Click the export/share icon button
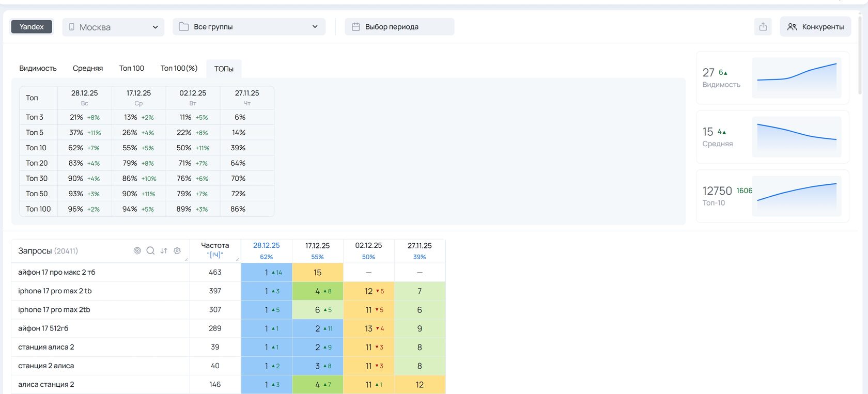 click(x=763, y=27)
